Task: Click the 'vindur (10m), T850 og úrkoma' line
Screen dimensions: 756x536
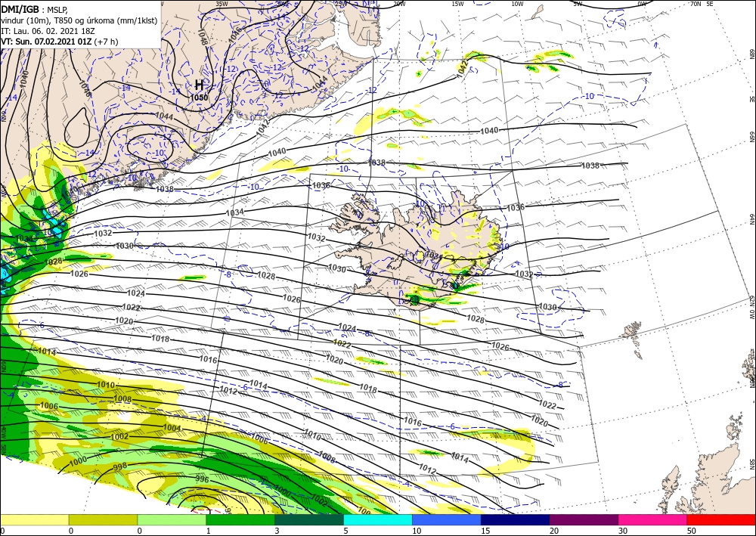Action: [79, 20]
